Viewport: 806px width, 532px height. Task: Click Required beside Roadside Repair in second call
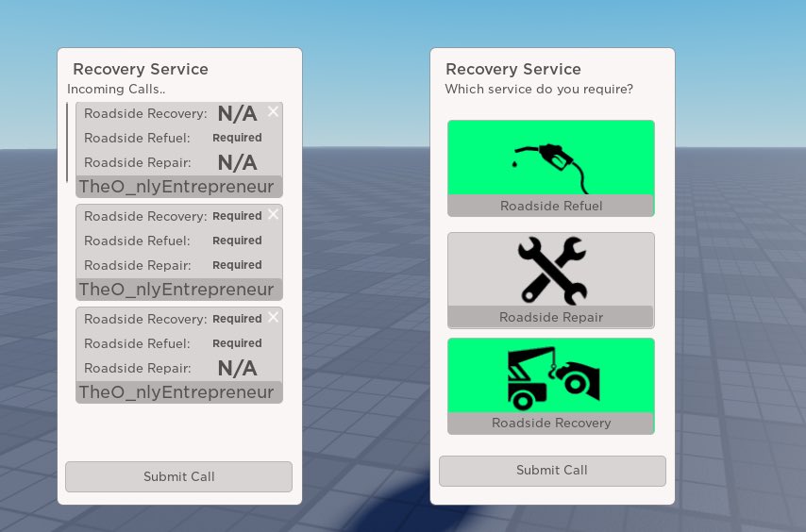[237, 265]
